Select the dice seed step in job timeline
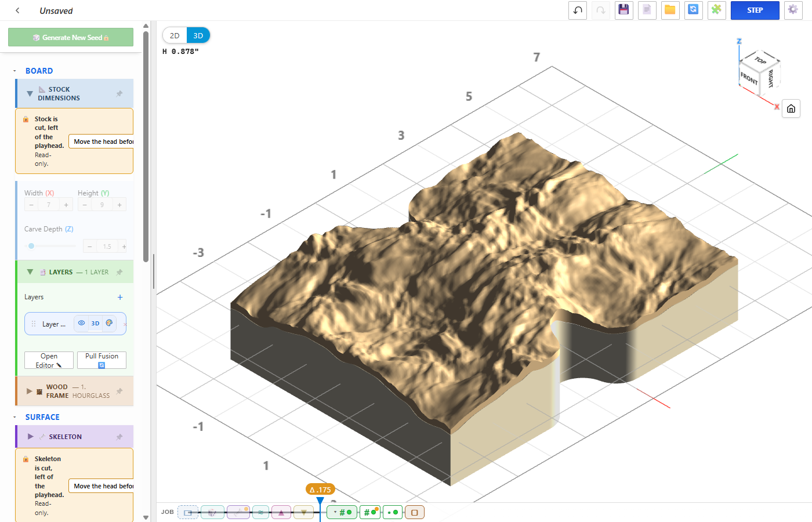 [x=212, y=512]
